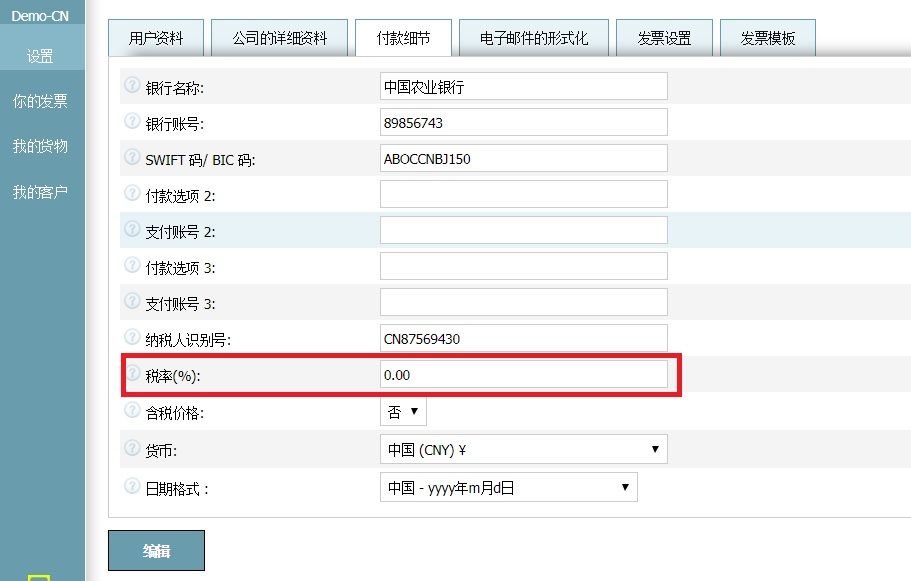Click the help icon for SWIFT 码/BIC 码
Viewport: 911px width, 581px height.
(130, 158)
